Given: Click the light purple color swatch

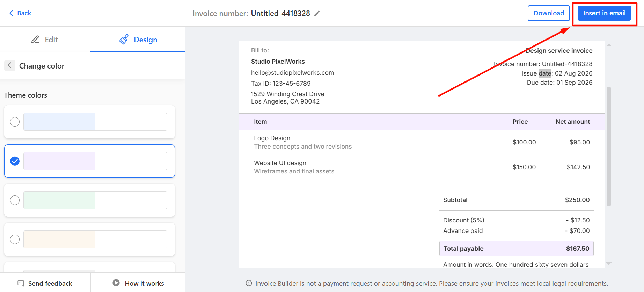Looking at the screenshot, I should 59,161.
